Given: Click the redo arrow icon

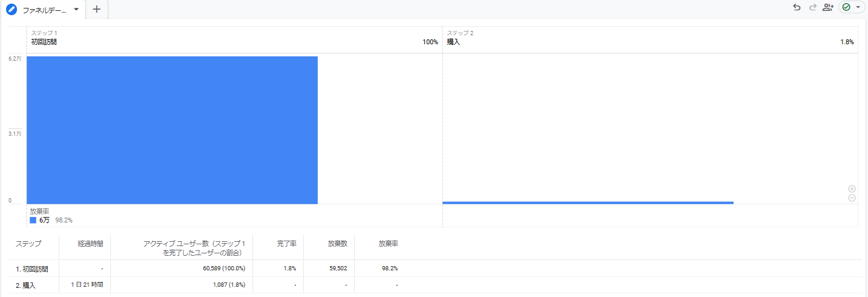Looking at the screenshot, I should tap(812, 7).
